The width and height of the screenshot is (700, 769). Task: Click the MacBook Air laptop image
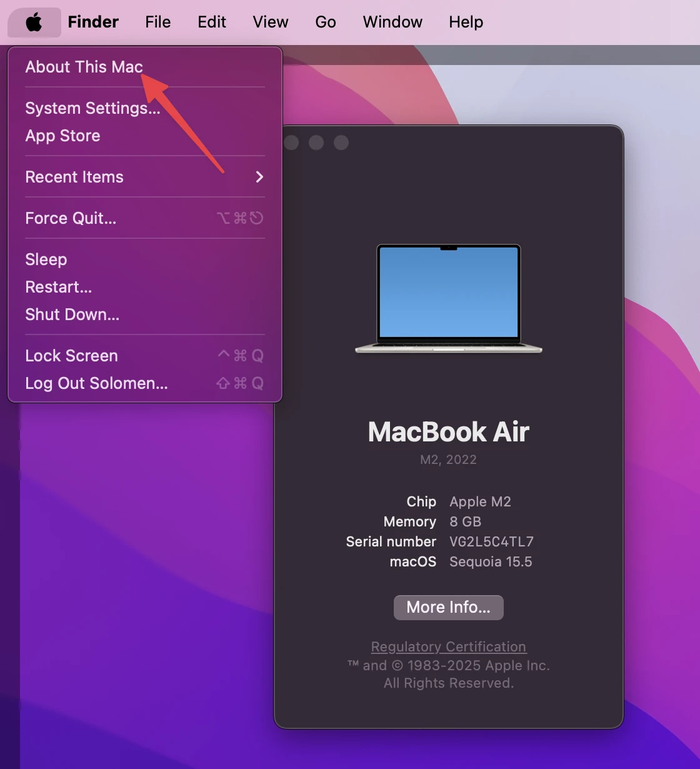(449, 299)
